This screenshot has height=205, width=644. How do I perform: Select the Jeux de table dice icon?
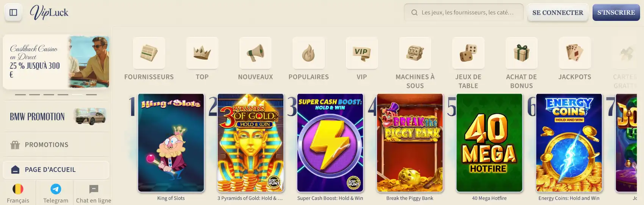click(x=468, y=53)
